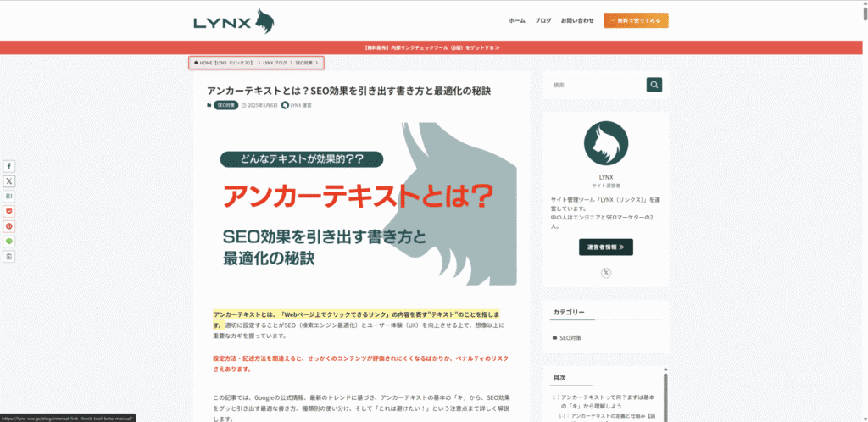
Task: Click the folder icon beside the SEO対策 tag
Action: [x=209, y=105]
